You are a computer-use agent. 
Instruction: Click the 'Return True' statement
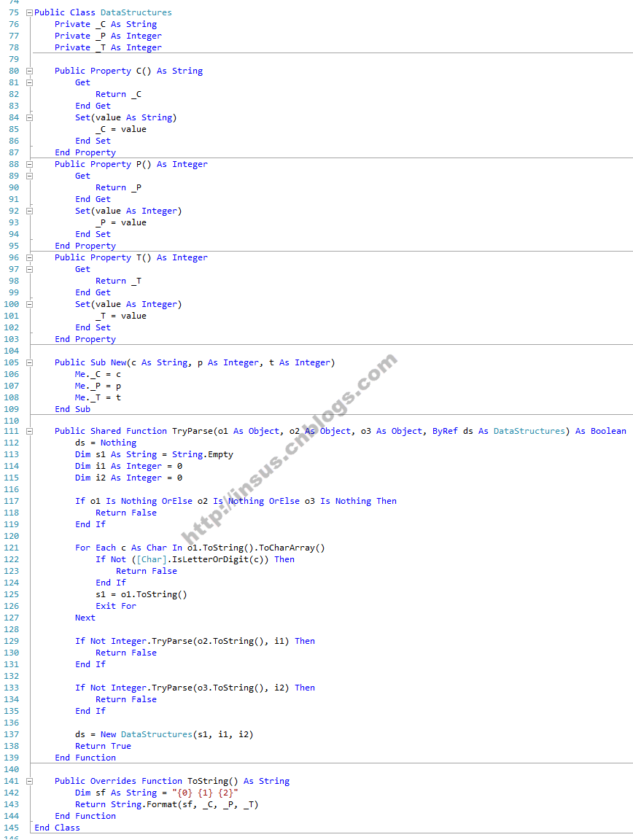[x=103, y=746]
